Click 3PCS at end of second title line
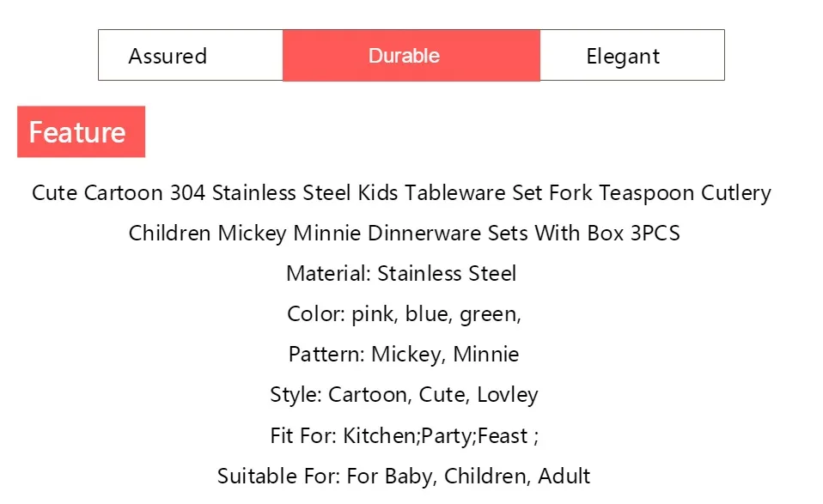The image size is (823, 504). [655, 233]
